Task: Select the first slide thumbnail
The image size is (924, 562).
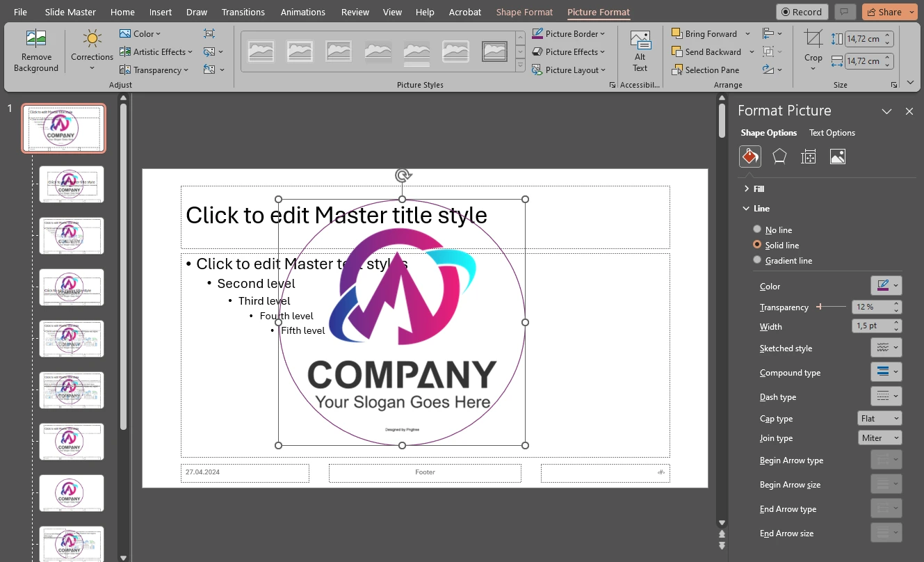Action: point(63,128)
